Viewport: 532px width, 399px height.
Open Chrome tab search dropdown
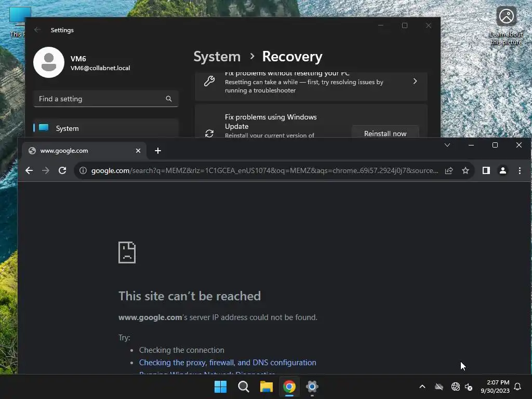[x=447, y=145]
